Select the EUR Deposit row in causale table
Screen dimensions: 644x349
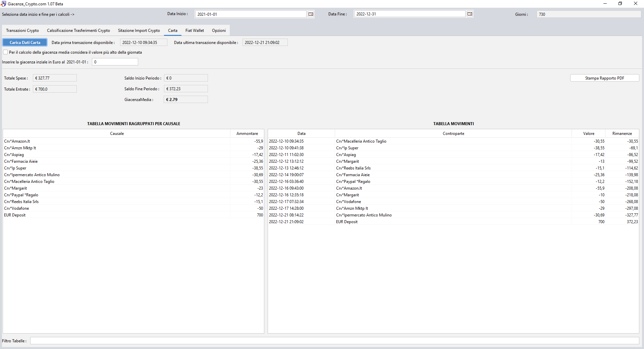tap(101, 215)
